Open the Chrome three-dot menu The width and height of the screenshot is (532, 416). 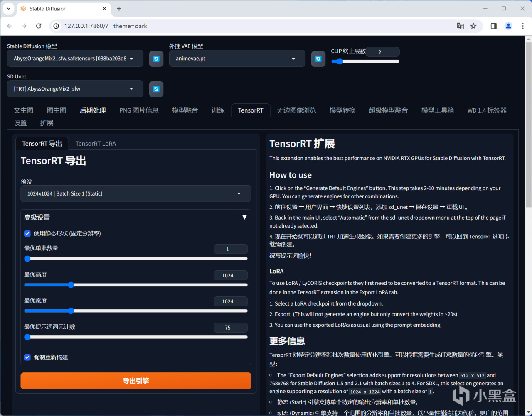(522, 26)
